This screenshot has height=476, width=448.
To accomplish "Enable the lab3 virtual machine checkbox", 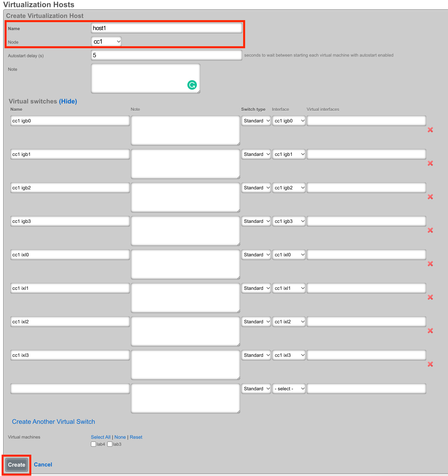I will [x=110, y=444].
